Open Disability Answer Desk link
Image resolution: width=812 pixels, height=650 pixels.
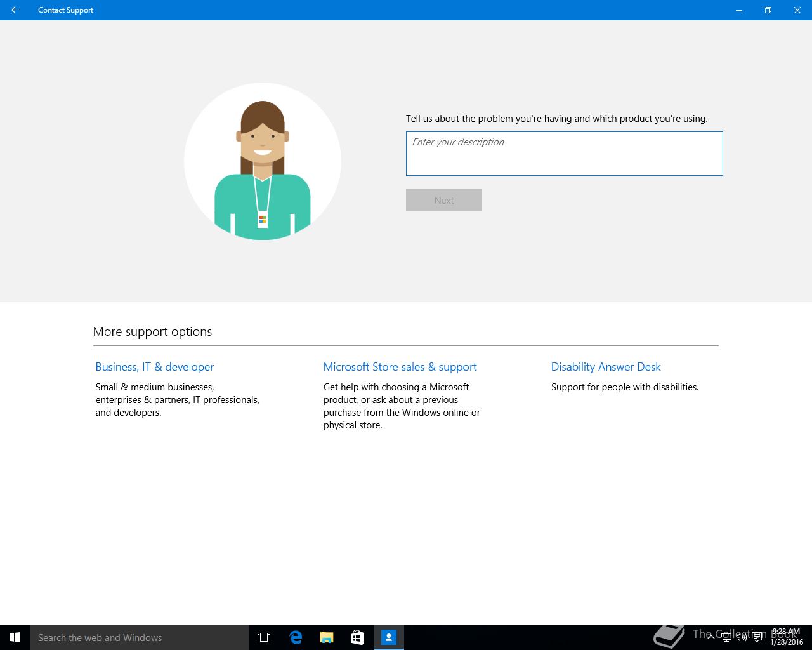point(606,367)
